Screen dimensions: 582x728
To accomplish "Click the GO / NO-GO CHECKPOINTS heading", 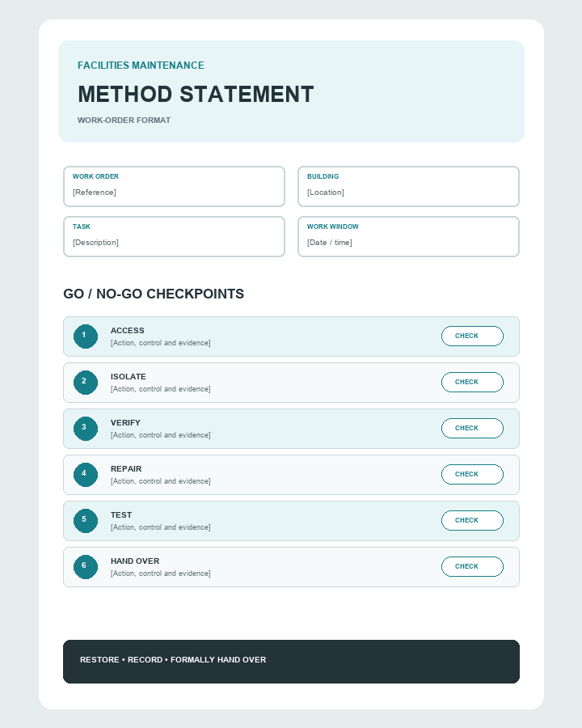I will [154, 294].
